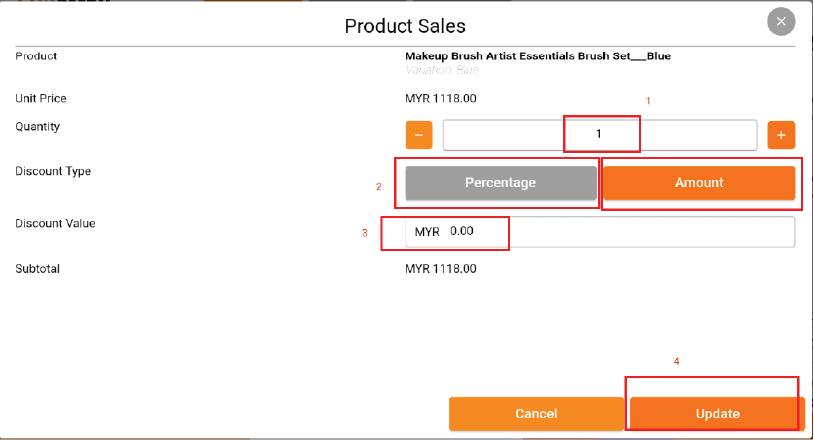The image size is (814, 440).
Task: Click the Unit Price label
Action: pyautogui.click(x=40, y=99)
